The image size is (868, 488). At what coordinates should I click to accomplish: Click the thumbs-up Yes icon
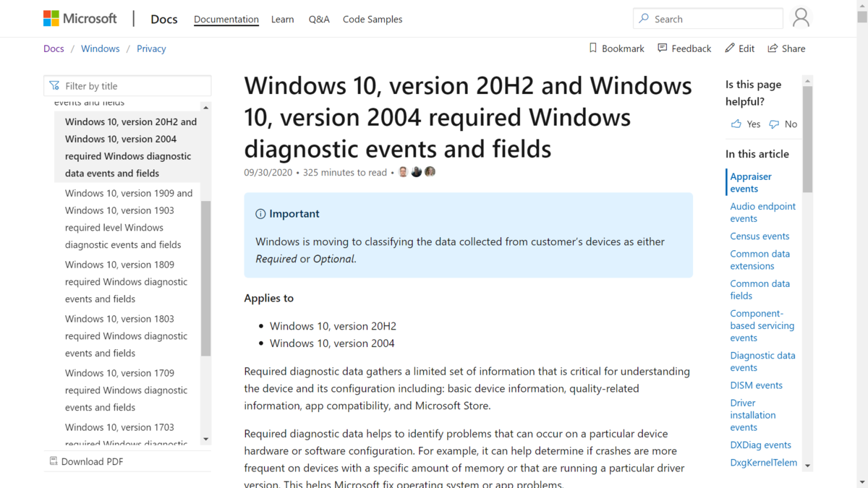[x=736, y=124]
